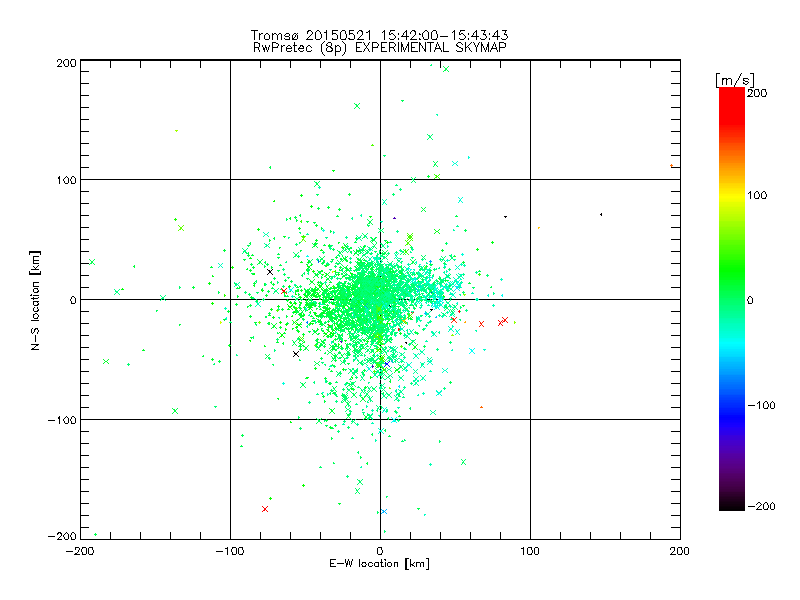Click the title line 'Tromsø 20150521 15:42:00-15:43:43'
800x600 pixels.
(380, 35)
